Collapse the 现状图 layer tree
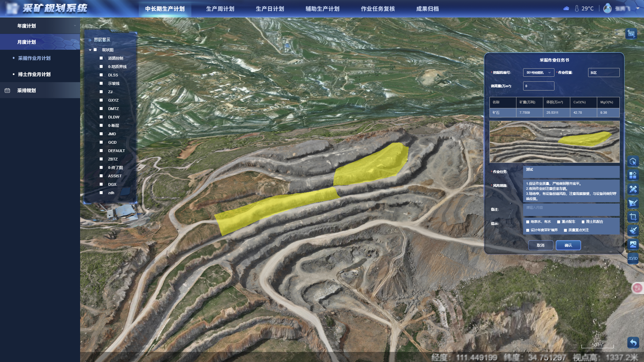The image size is (644, 362). (x=90, y=50)
